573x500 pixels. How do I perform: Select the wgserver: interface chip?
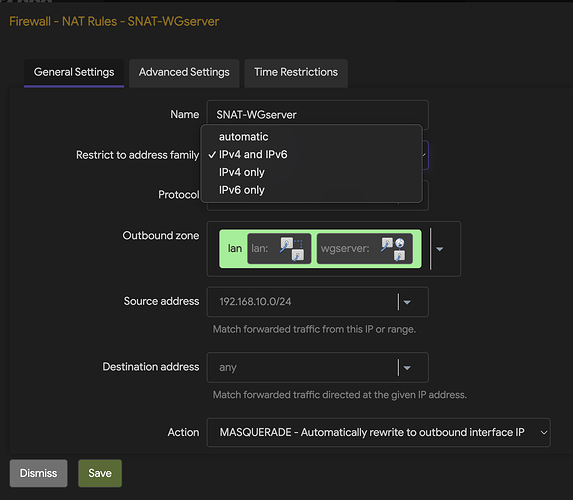(x=365, y=249)
